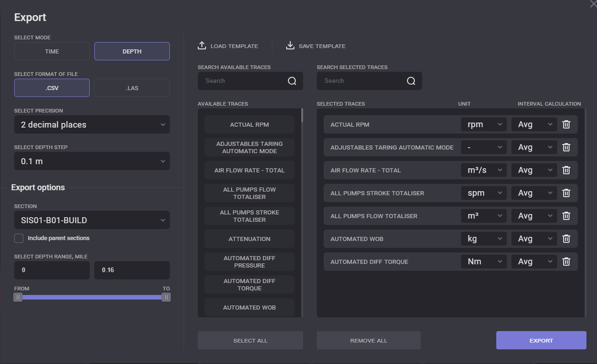Click the Load Template upload icon
This screenshot has height=364, width=597.
202,46
